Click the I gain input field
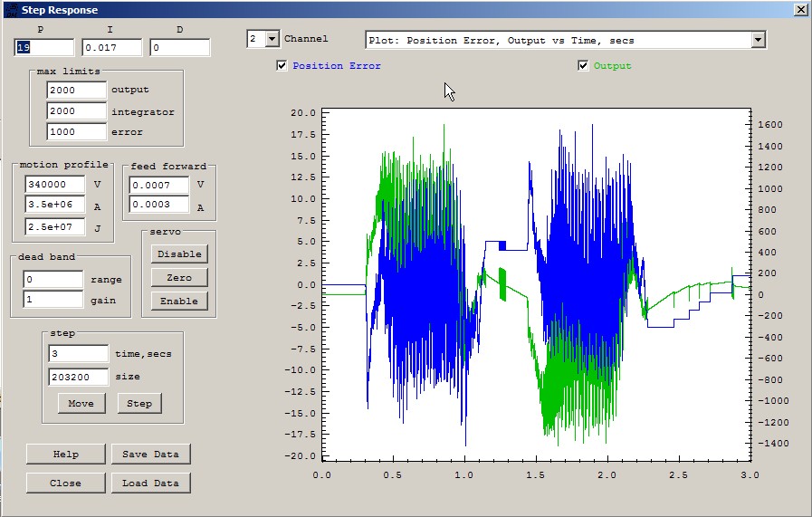 tap(111, 48)
